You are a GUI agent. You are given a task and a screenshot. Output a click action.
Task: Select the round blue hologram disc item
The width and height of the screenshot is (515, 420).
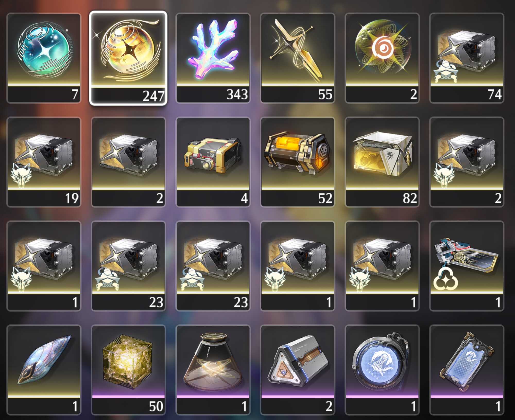[x=382, y=370]
